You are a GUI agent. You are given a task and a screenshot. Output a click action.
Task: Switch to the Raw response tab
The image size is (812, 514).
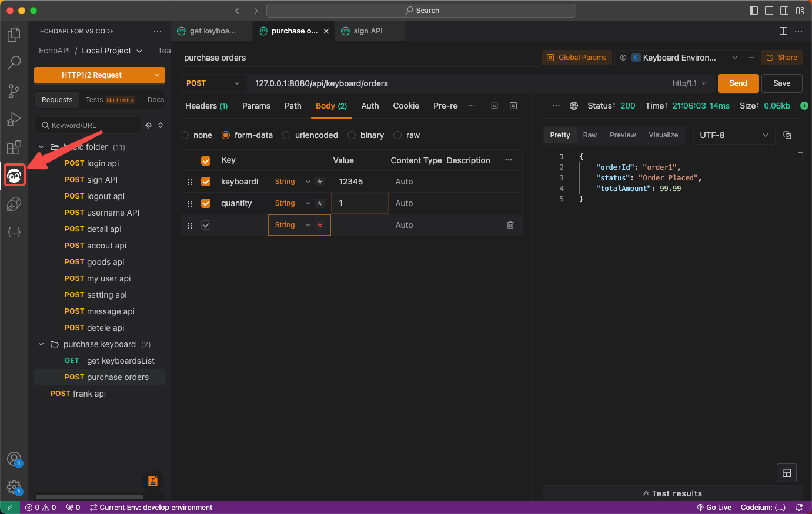point(590,135)
